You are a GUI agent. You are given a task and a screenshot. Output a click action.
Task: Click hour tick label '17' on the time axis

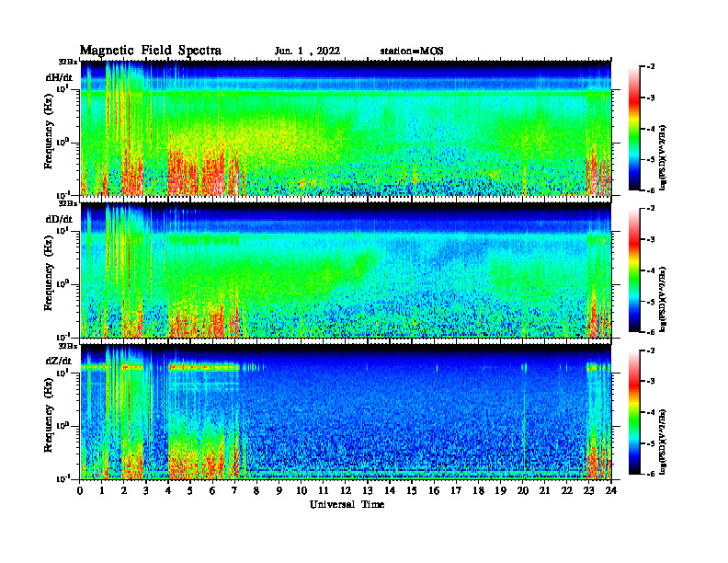coord(457,490)
